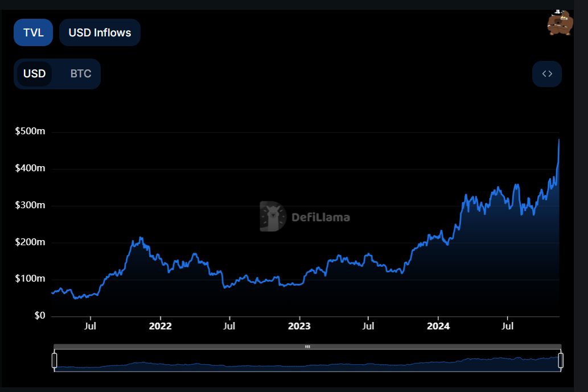Click the 2023 label on the x-axis
Screen dimensions: 588x392
click(299, 326)
